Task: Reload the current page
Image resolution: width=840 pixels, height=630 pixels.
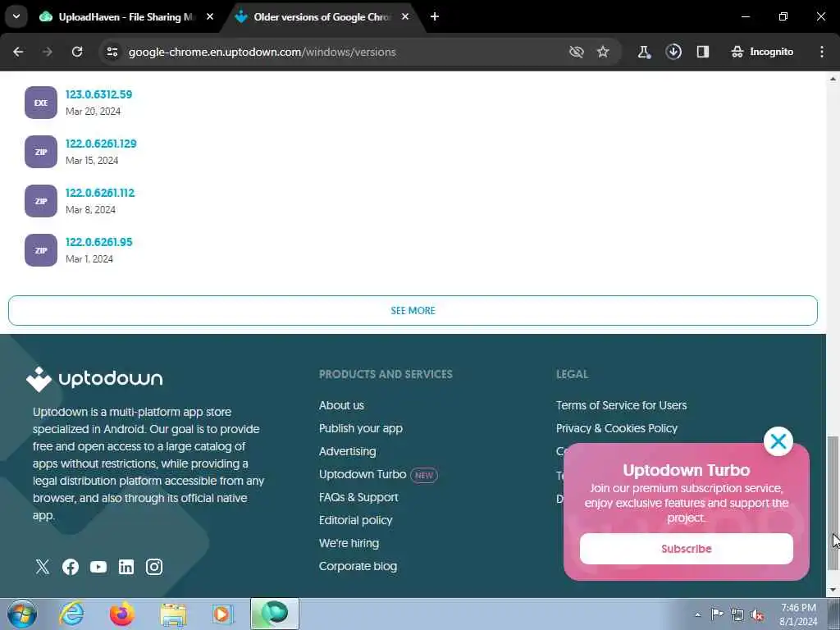Action: tap(77, 52)
